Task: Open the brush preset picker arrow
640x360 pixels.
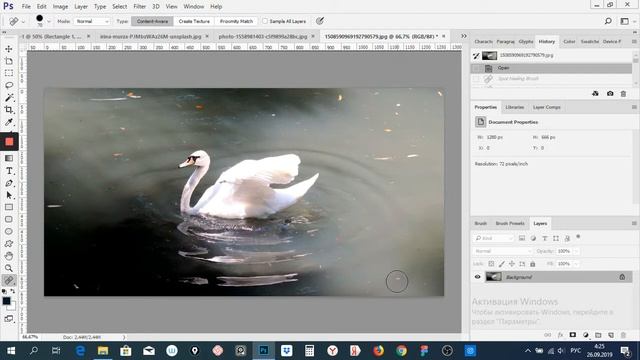Action: coord(49,21)
